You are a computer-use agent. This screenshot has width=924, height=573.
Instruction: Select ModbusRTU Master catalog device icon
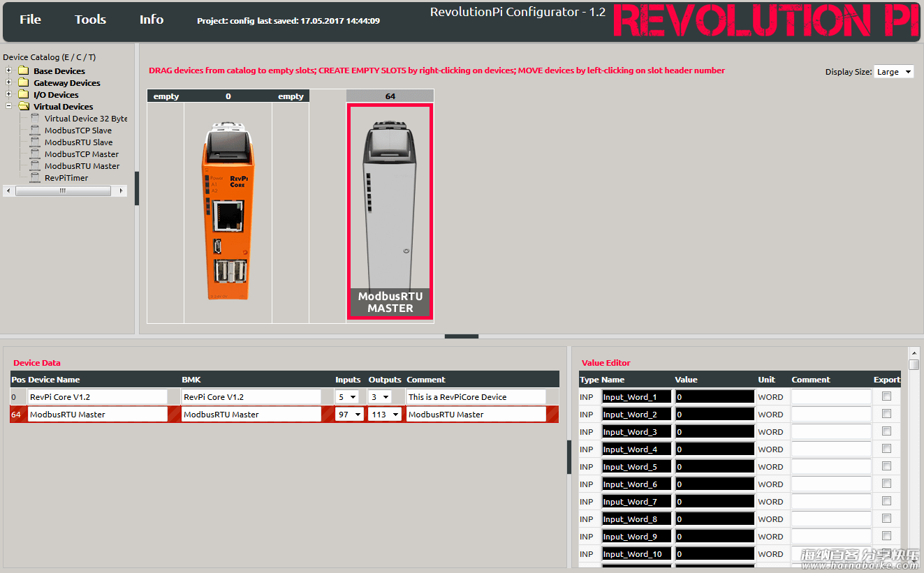click(36, 166)
